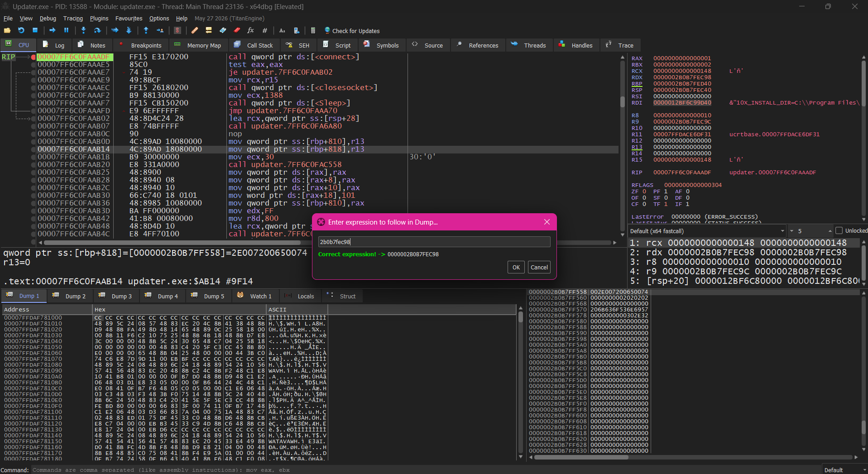Select disassembly row call connect

click(327, 57)
